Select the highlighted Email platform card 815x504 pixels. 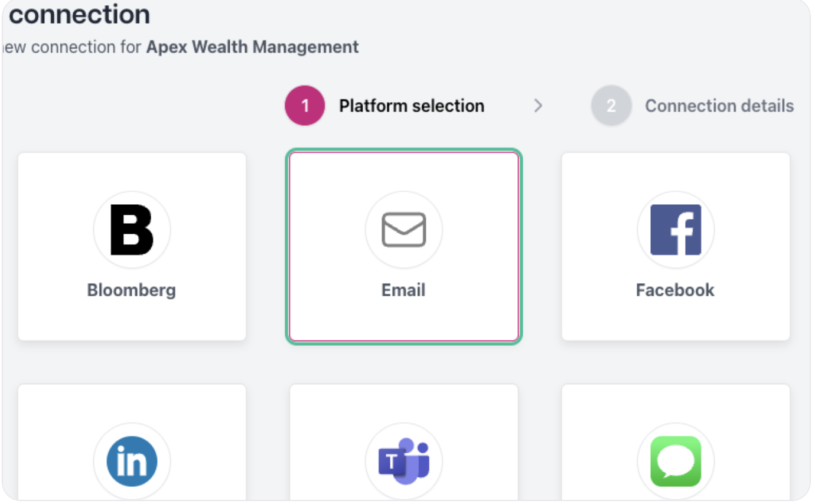coord(404,246)
